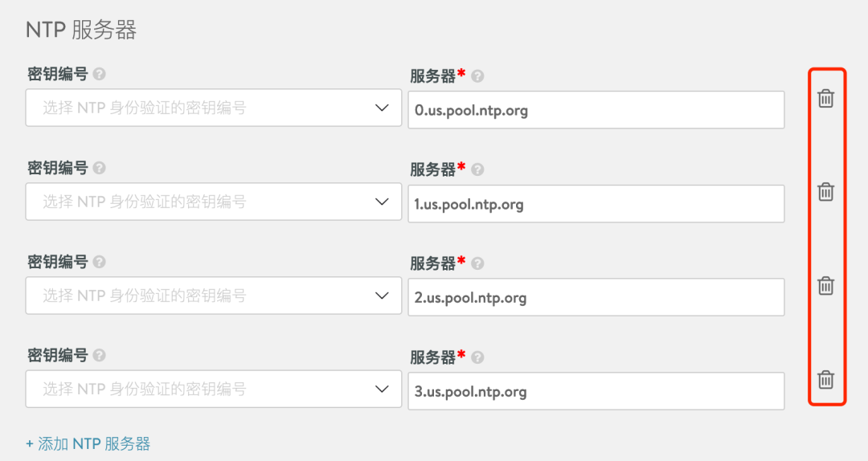Delete the 1.us.pool.ntp.org server entry
Screen dimensions: 868x461
coord(825,192)
